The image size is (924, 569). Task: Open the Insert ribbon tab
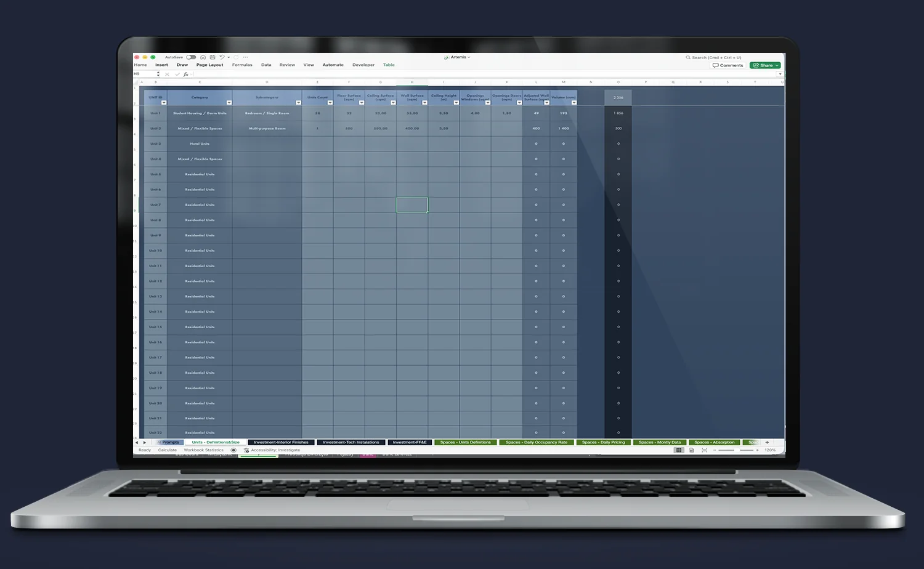pos(161,65)
